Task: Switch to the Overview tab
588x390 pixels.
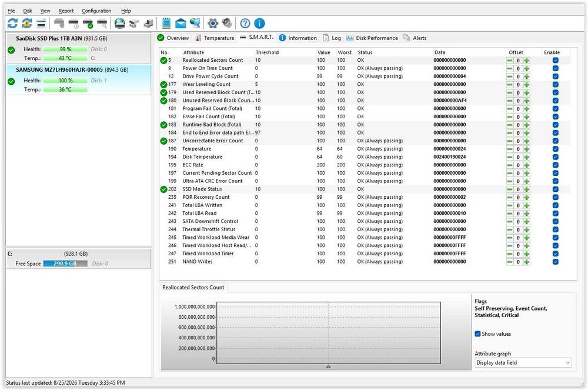Action: 173,38
